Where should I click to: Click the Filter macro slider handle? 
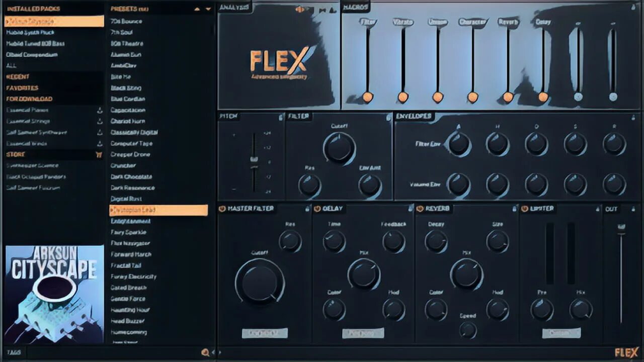coord(368,97)
